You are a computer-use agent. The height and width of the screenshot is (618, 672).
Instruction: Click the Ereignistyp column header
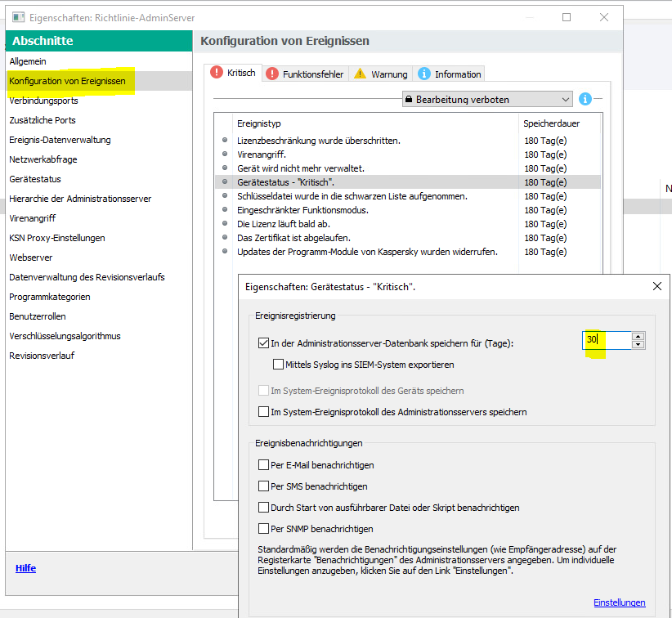pyautogui.click(x=375, y=123)
